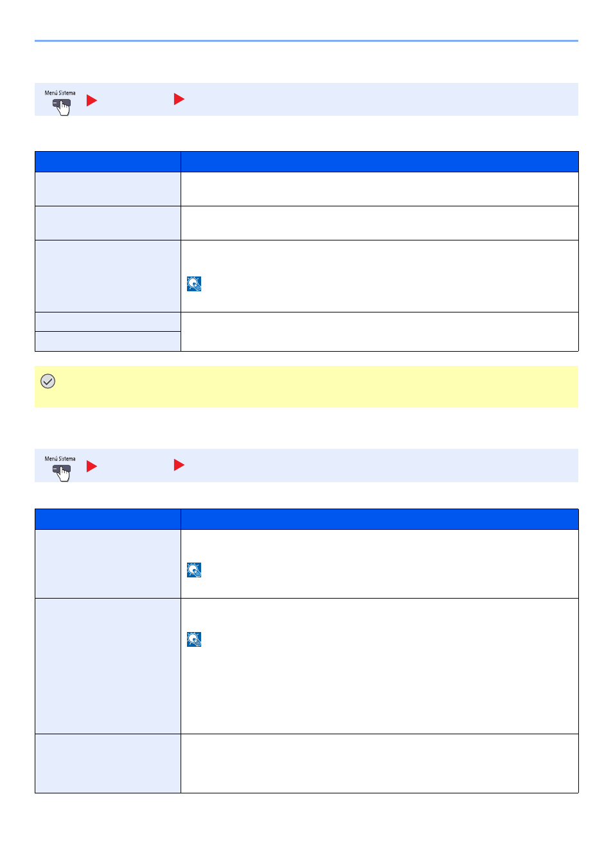Click empty area of lower blue navigation bar
The width and height of the screenshot is (613, 868).
379,466
